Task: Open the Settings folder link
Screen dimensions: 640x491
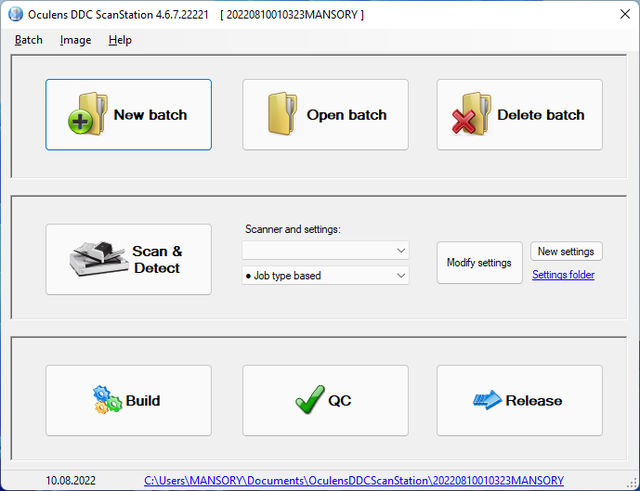Action: point(563,275)
